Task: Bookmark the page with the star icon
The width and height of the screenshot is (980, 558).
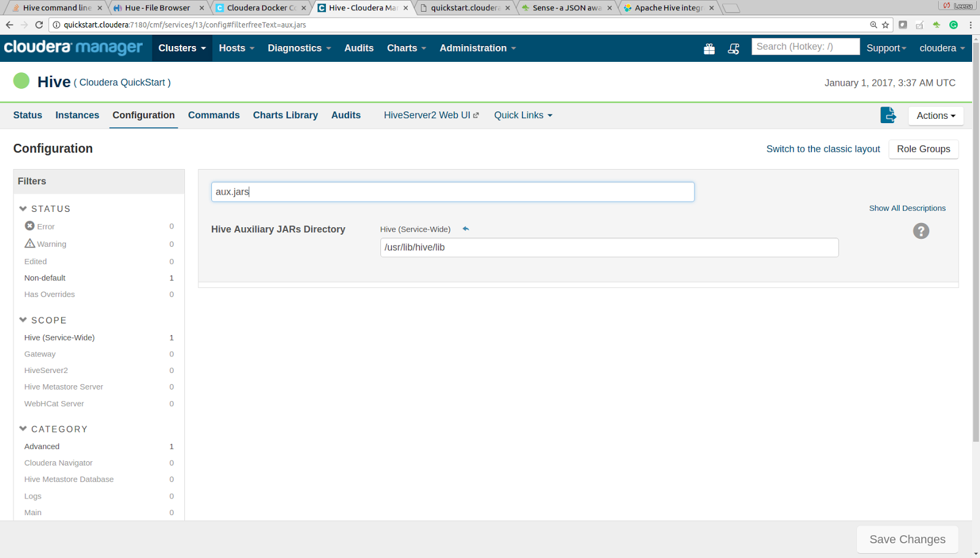Action: point(885,25)
